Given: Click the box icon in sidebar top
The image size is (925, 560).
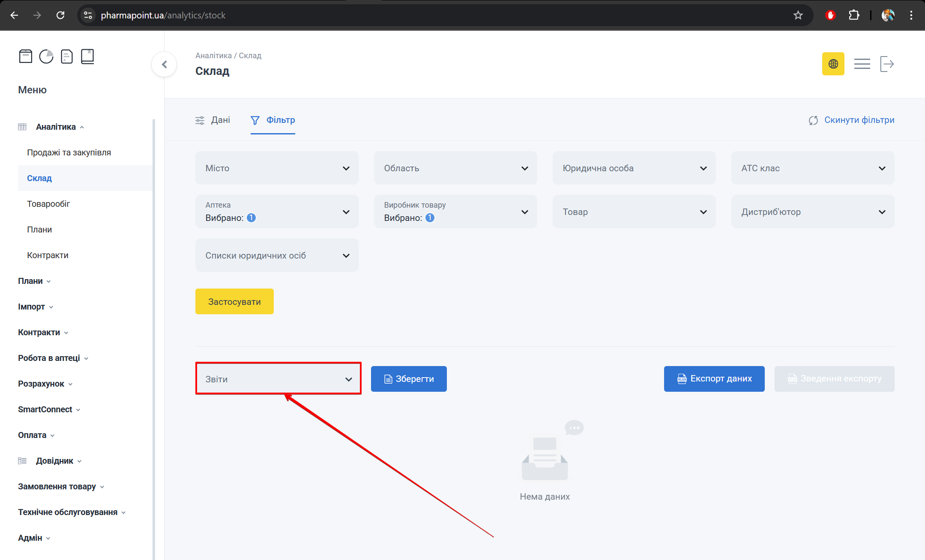Looking at the screenshot, I should [26, 56].
